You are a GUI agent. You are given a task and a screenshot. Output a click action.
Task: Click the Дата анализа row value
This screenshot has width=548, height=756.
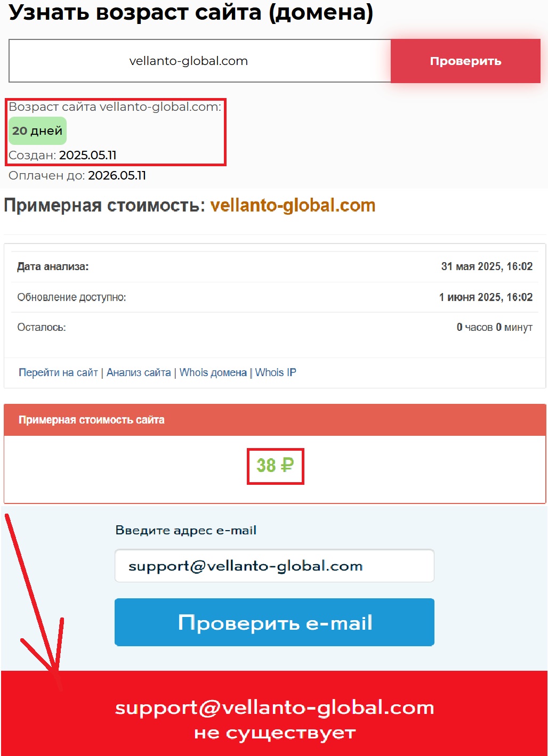(487, 266)
